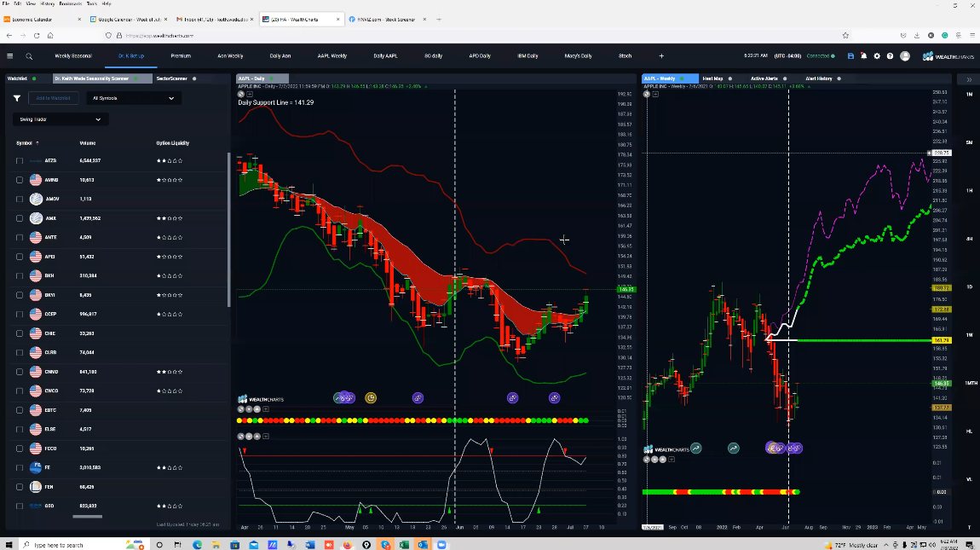Click the browser Home icon

tap(50, 36)
